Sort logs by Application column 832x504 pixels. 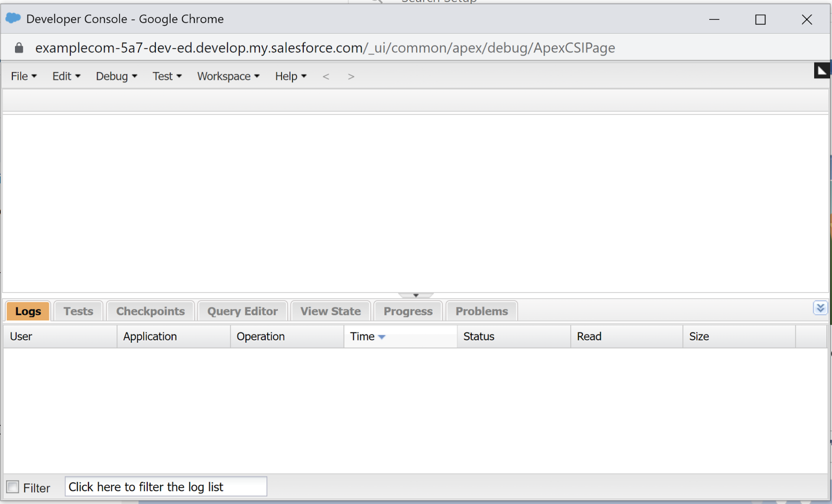174,337
